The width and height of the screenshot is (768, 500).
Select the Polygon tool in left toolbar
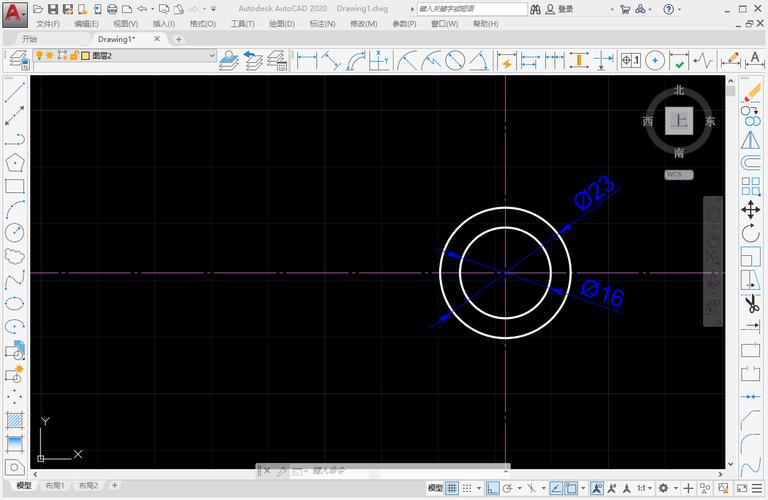tap(15, 162)
